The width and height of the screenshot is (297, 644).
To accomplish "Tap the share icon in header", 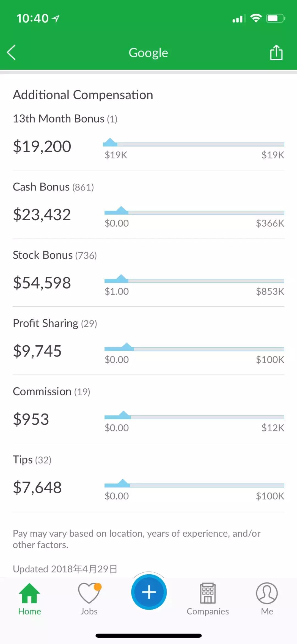I will pyautogui.click(x=276, y=52).
